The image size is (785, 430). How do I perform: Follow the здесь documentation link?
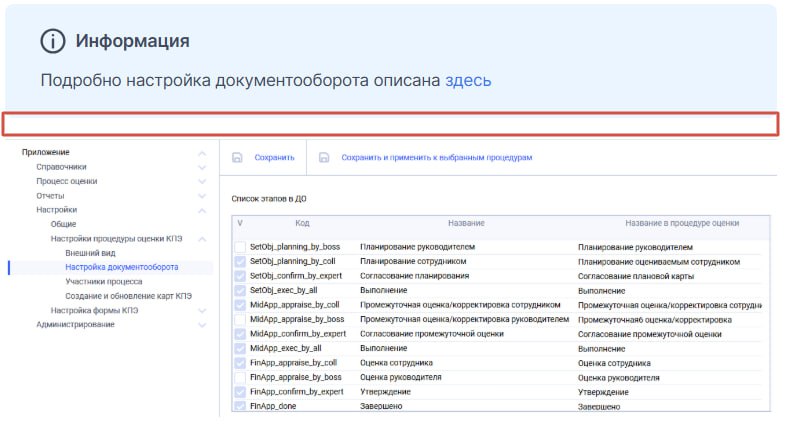[x=468, y=80]
